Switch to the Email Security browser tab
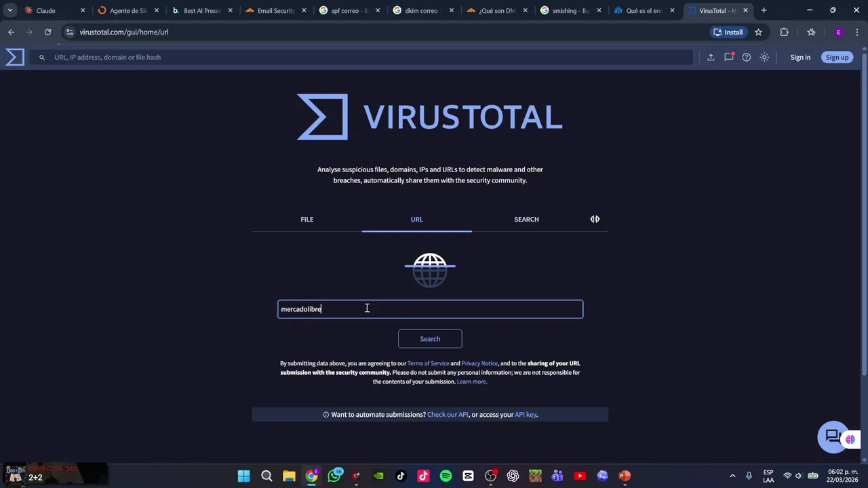868x488 pixels. [x=276, y=11]
